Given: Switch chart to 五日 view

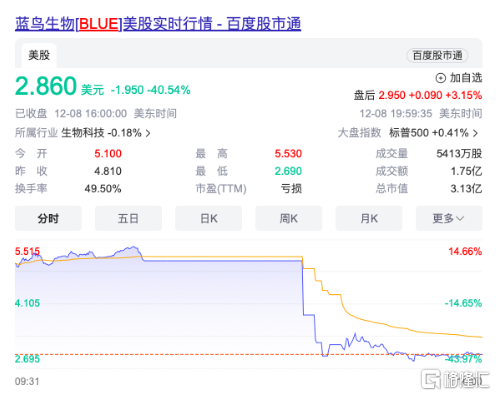Looking at the screenshot, I should coord(128,218).
